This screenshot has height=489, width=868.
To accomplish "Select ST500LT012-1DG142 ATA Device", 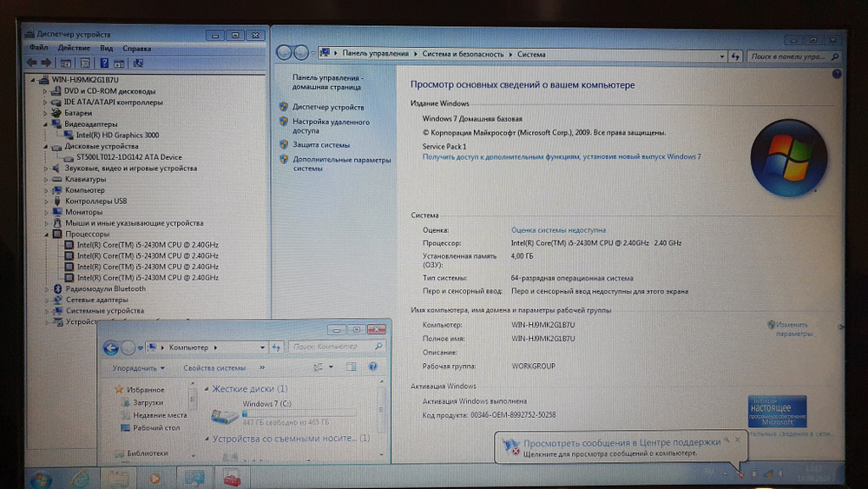I will [129, 157].
